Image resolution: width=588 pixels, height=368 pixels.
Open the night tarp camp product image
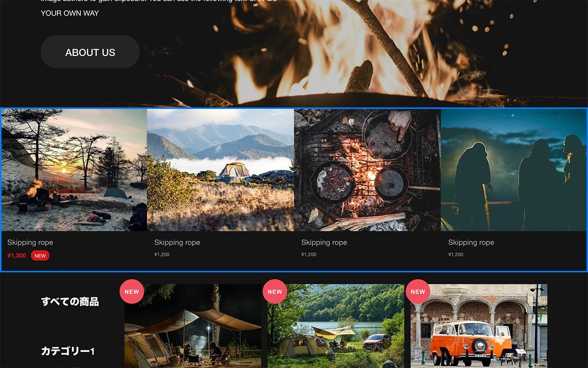pyautogui.click(x=193, y=326)
